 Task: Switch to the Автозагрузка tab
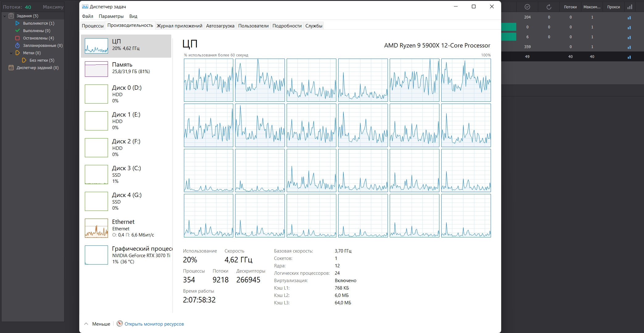coord(220,26)
